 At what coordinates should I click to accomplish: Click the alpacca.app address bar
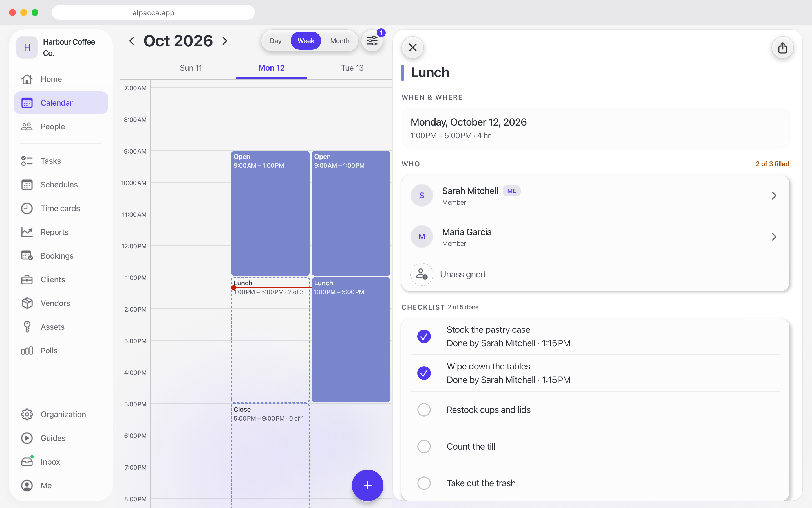pos(153,13)
